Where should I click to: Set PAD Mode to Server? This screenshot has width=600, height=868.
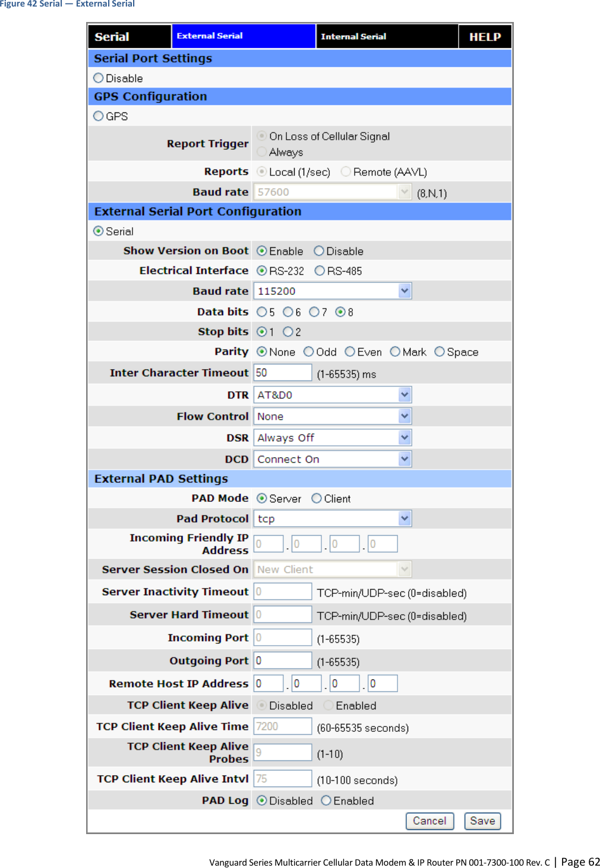(x=261, y=498)
